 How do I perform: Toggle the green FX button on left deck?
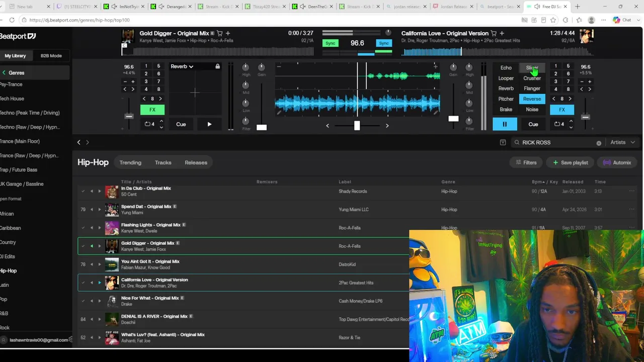[x=152, y=110]
